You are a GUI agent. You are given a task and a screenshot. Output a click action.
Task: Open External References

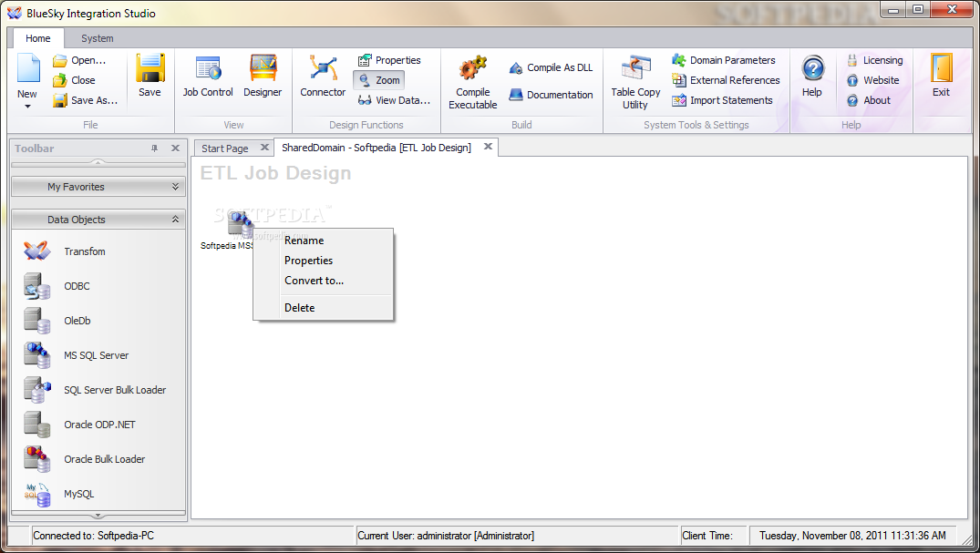(726, 80)
